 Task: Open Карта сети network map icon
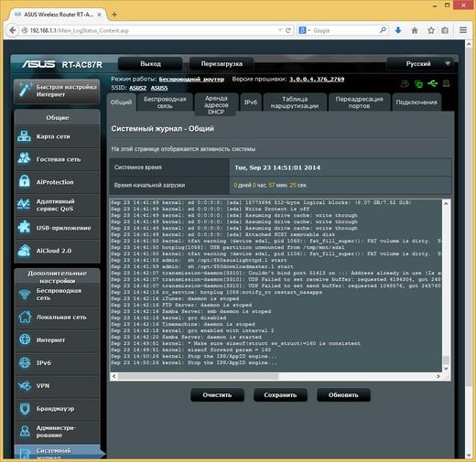pyautogui.click(x=24, y=136)
